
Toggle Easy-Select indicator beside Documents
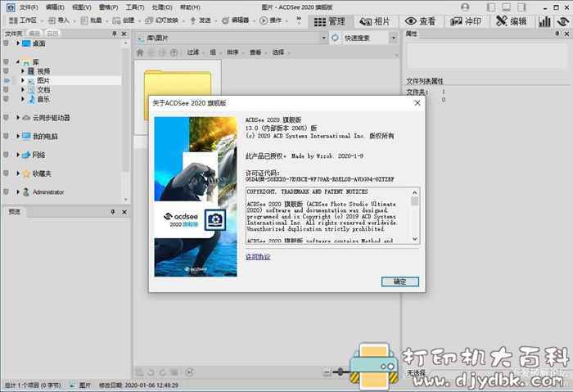coord(6,89)
